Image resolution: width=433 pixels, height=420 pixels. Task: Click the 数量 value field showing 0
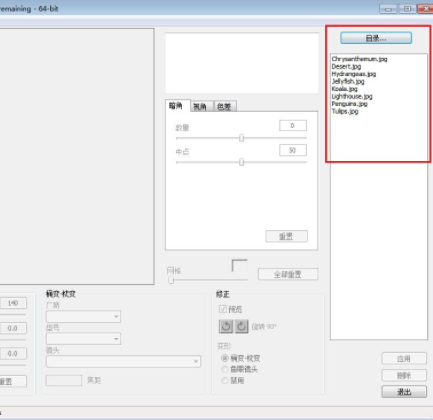click(293, 126)
